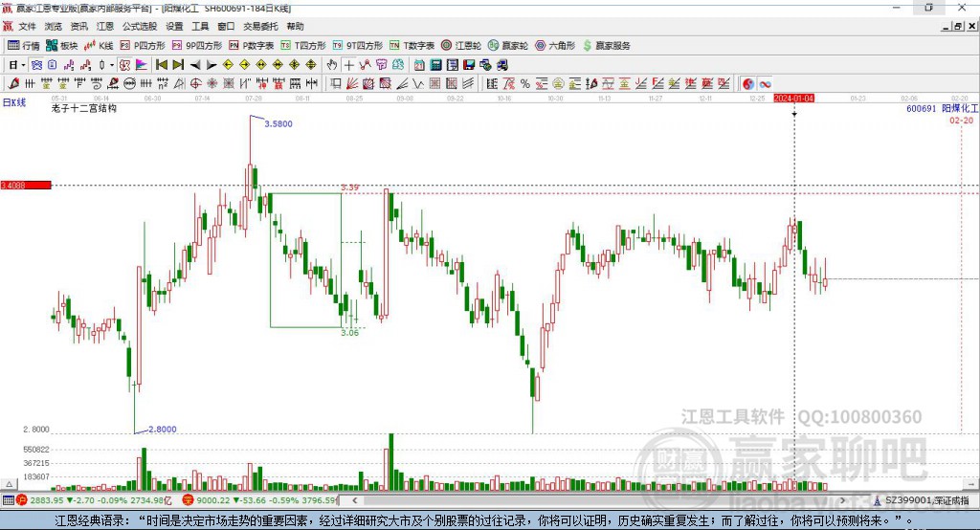Launch the 江恩轮 Gann wheel
The height and width of the screenshot is (530, 980).
click(461, 46)
